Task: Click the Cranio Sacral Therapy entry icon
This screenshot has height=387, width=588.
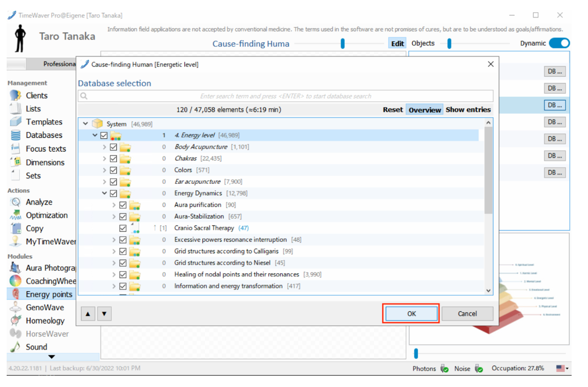Action: coord(135,228)
